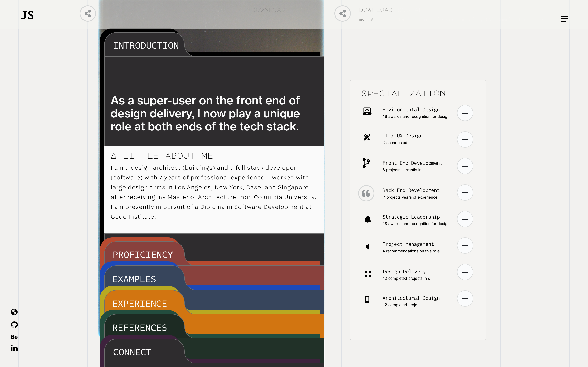
Task: Click the share icon next to Download
Action: [342, 14]
